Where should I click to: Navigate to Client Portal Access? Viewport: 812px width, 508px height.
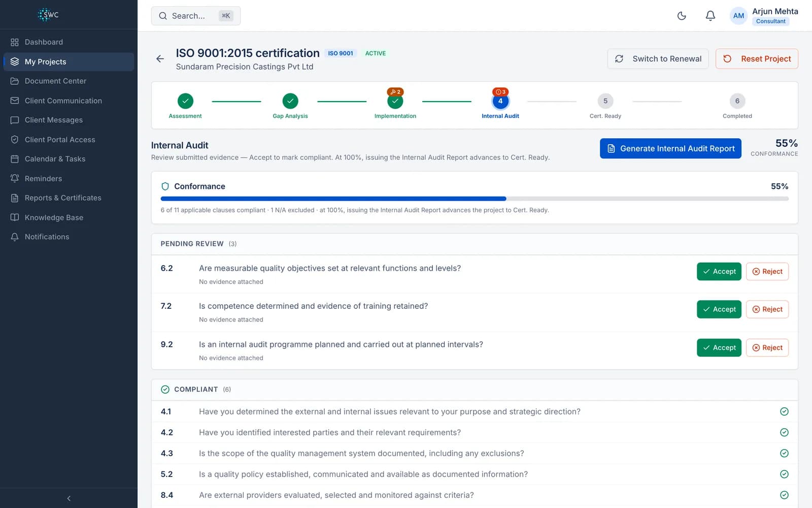[69, 140]
